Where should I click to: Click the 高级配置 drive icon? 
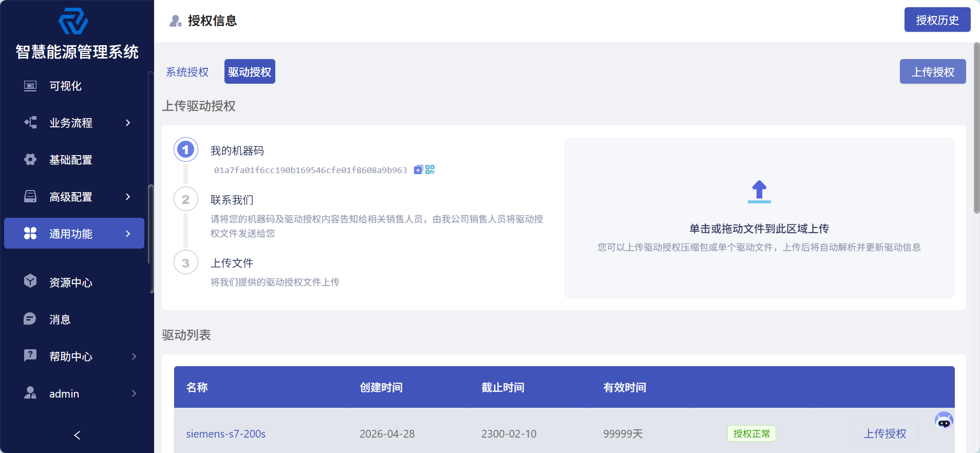tap(30, 197)
